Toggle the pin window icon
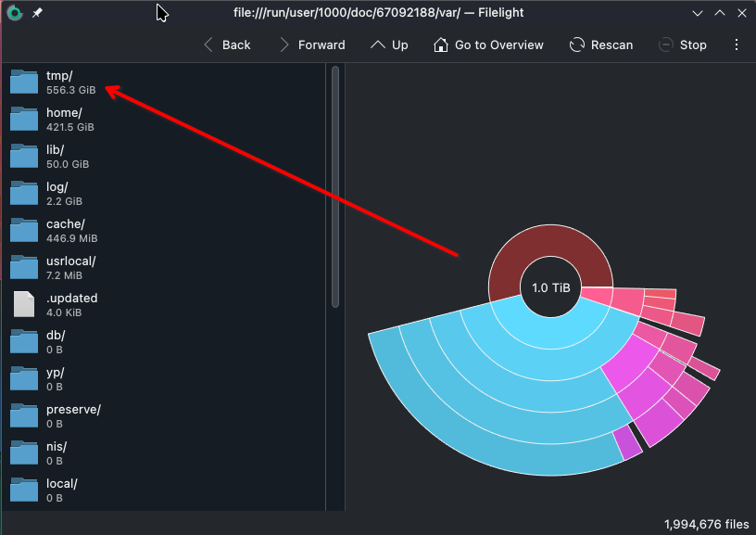 [37, 13]
